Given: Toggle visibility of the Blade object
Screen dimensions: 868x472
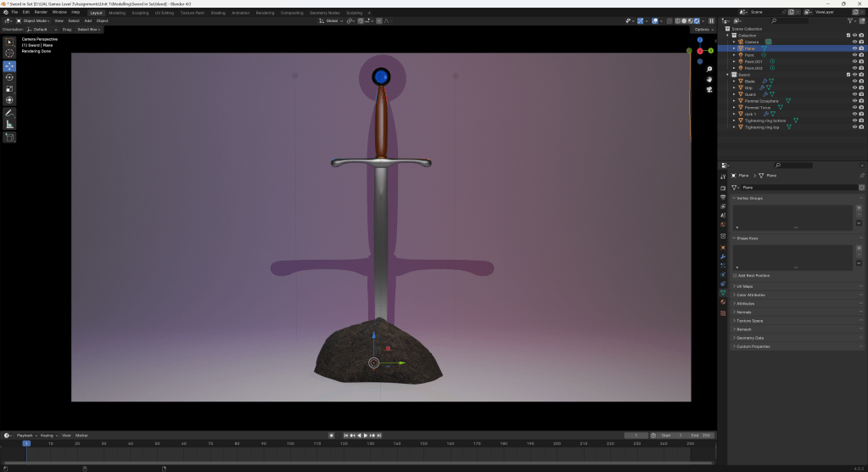Looking at the screenshot, I should click(x=854, y=81).
